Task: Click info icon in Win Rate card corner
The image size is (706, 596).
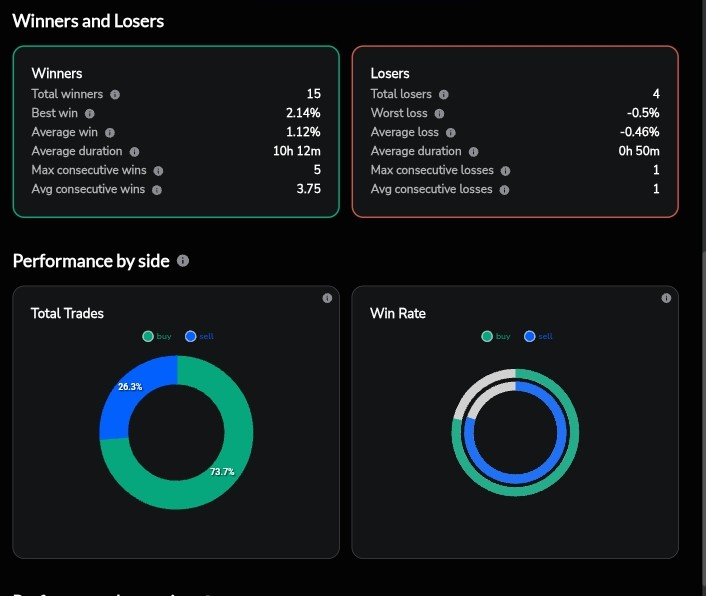Action: (666, 298)
